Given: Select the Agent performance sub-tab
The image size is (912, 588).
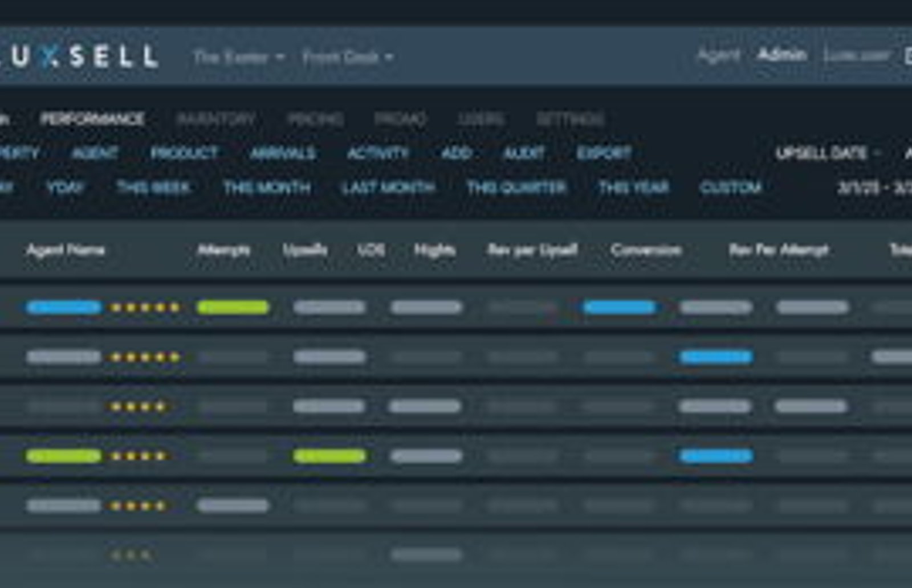Looking at the screenshot, I should pyautogui.click(x=95, y=153).
